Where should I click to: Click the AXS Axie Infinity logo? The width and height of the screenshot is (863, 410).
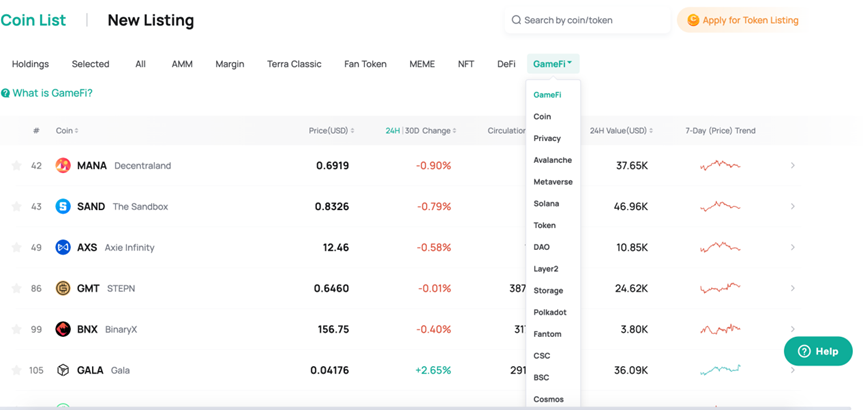[x=63, y=247]
